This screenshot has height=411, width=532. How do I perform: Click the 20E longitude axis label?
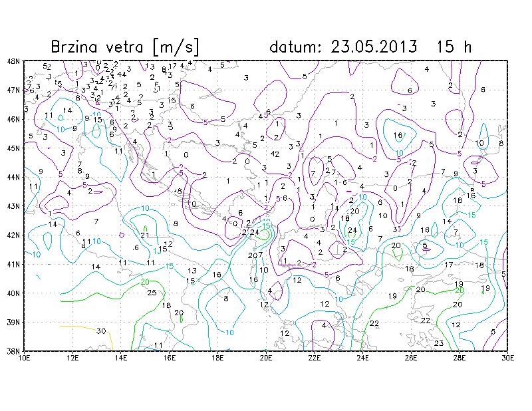point(266,358)
